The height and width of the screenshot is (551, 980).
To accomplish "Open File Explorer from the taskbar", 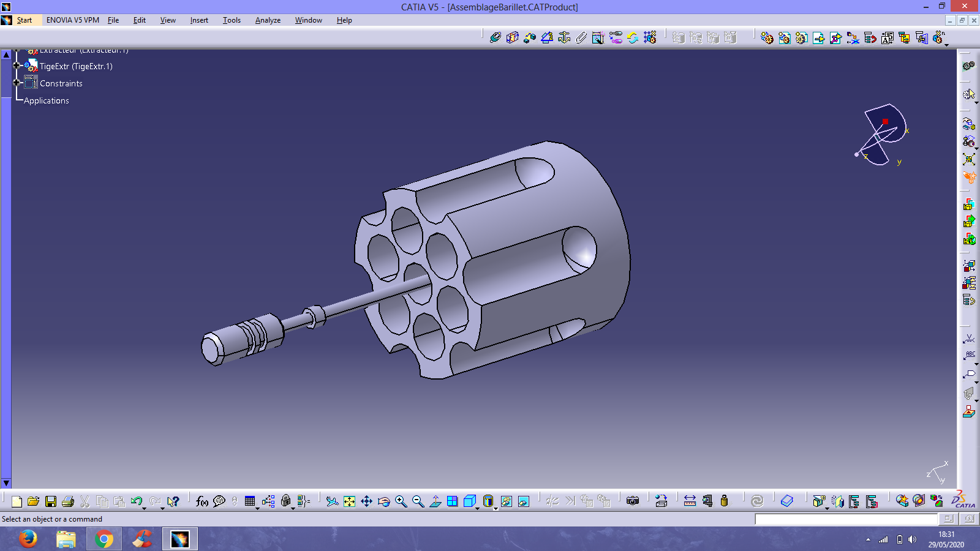I will tap(66, 539).
